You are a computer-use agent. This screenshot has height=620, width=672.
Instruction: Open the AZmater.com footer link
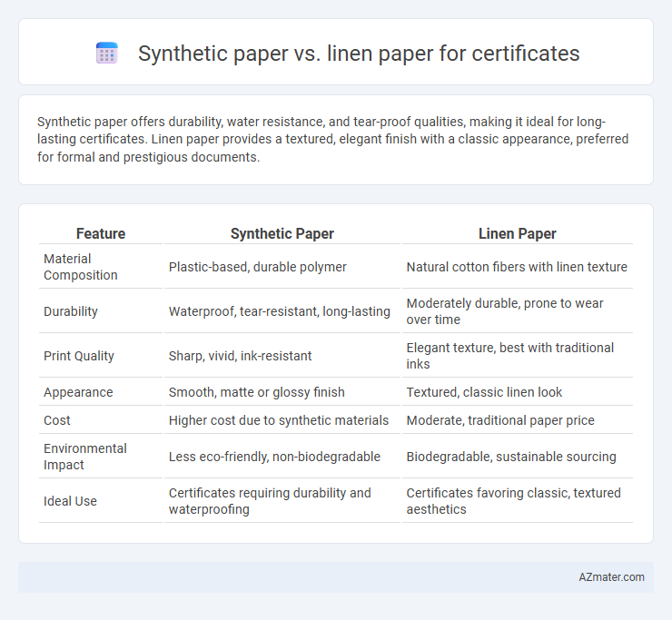(x=611, y=577)
